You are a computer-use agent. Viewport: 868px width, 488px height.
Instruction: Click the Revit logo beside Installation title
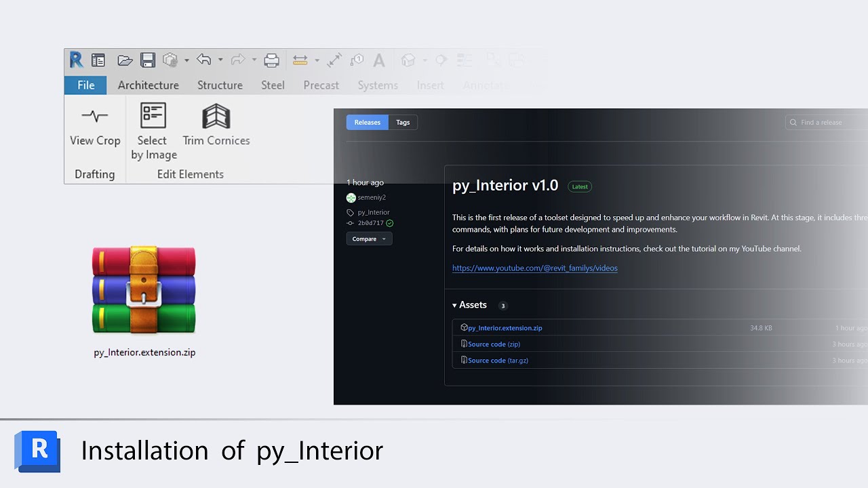point(37,451)
